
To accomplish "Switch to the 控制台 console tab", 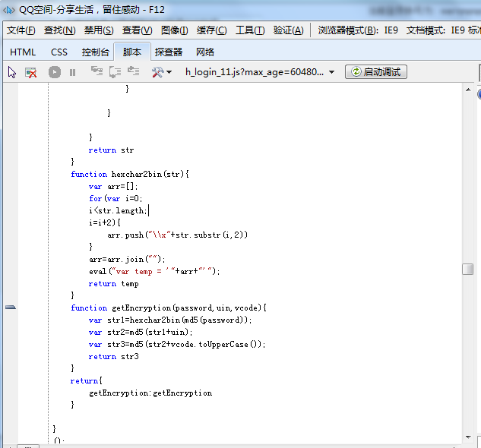I will (x=96, y=52).
